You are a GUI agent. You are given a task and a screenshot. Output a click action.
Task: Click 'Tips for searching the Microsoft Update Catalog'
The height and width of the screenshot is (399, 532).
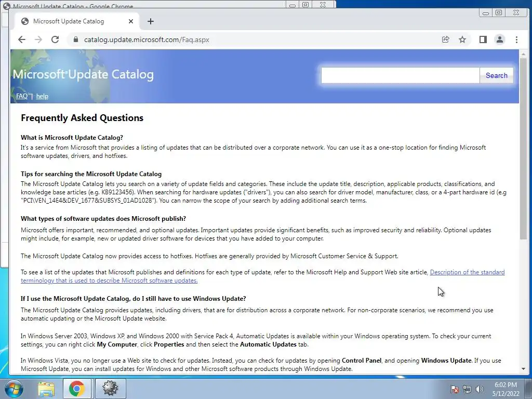pos(91,174)
